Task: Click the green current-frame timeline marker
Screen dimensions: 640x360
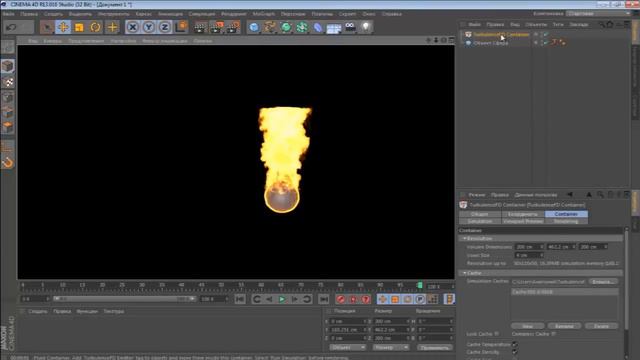Action: click(420, 285)
